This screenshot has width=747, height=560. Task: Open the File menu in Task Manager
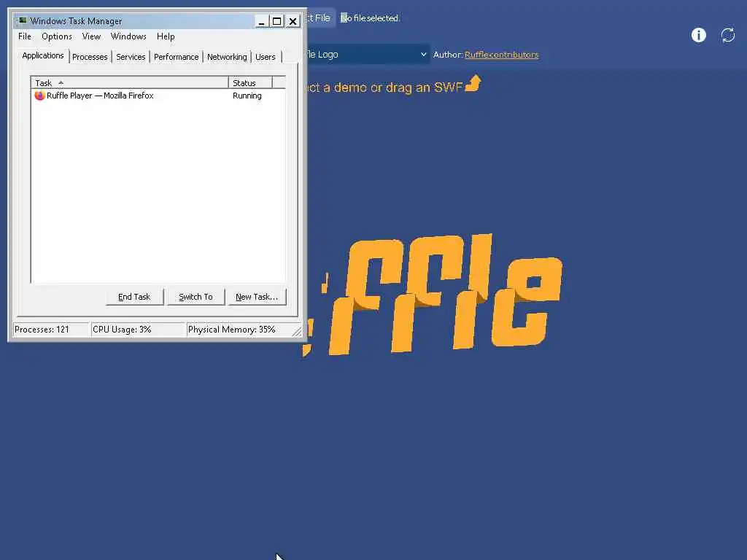point(24,36)
